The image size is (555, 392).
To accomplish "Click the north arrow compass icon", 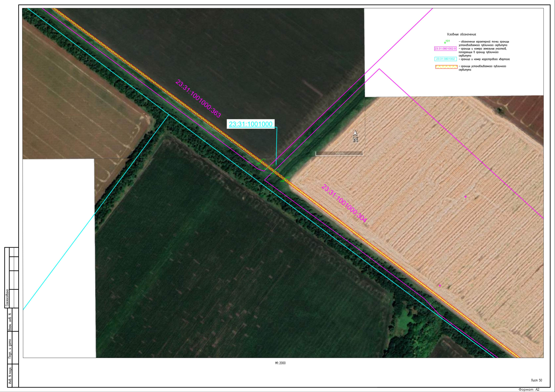I will [x=356, y=136].
